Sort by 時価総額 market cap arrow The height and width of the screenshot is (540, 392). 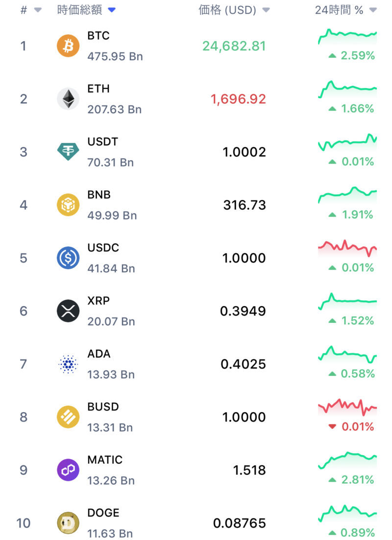coord(112,10)
